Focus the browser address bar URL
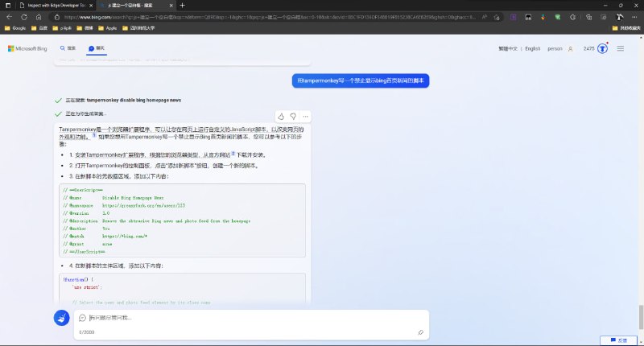Screen dimensions: 644x346 pos(270,17)
